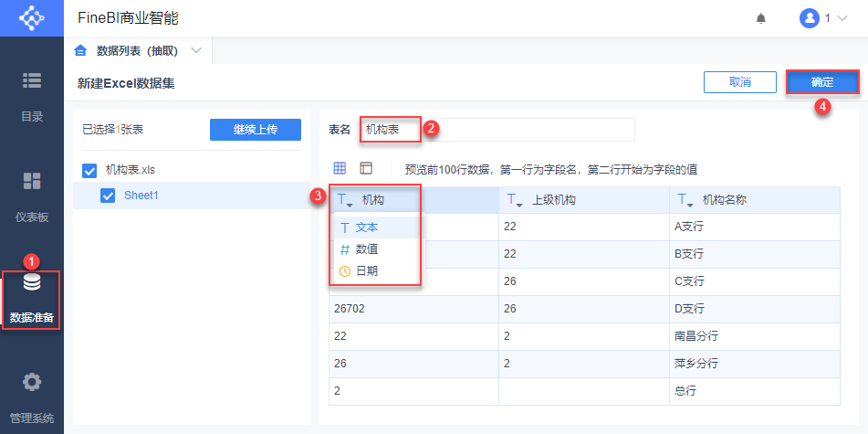Toggle the Sheet1 checkbox

click(x=108, y=195)
